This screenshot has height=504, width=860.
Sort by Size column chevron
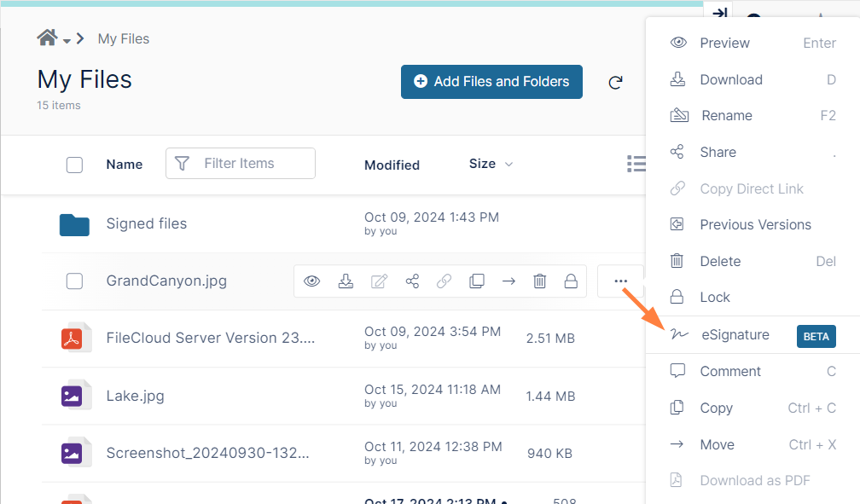[x=509, y=164]
